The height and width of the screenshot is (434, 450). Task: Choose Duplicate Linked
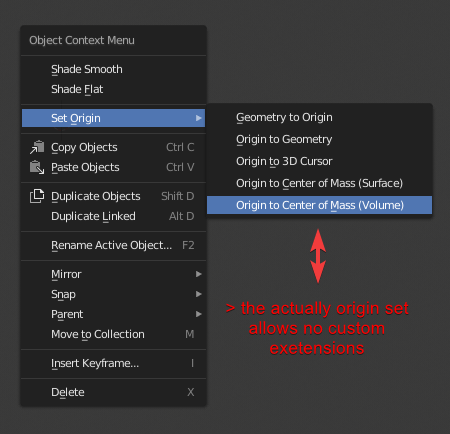point(113,216)
